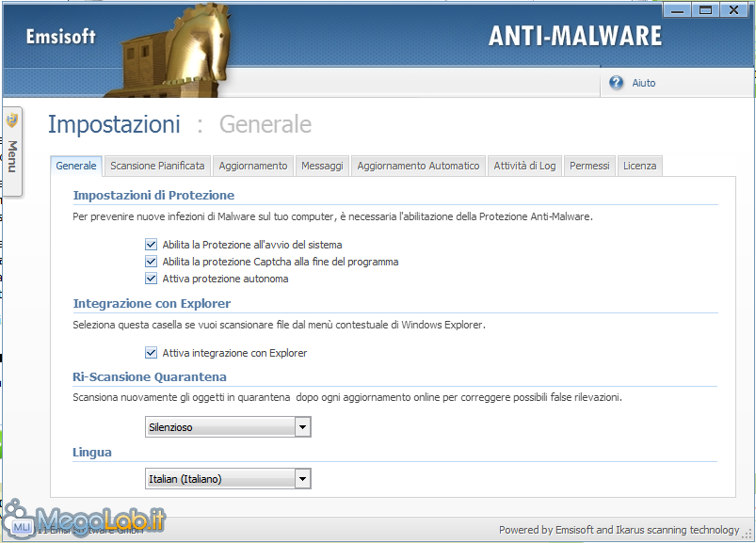This screenshot has height=543, width=756.
Task: Click the Ri-Scansione Quarantena heading
Action: point(150,376)
